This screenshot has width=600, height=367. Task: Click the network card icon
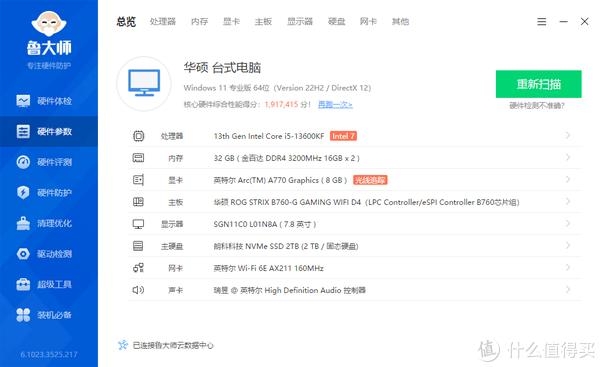pos(138,268)
